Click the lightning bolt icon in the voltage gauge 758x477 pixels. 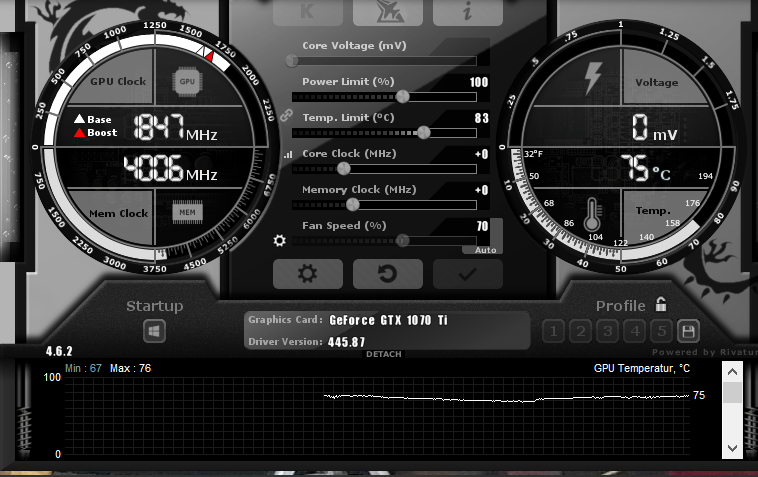[x=593, y=77]
